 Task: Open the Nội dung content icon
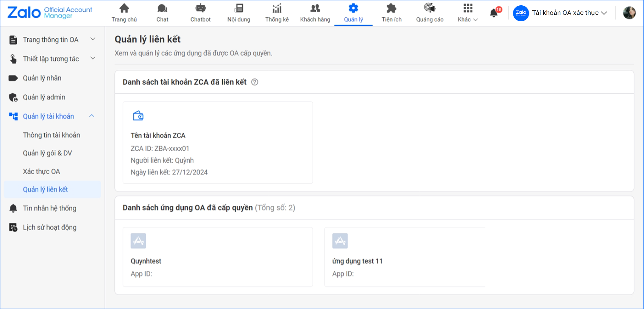point(239,8)
